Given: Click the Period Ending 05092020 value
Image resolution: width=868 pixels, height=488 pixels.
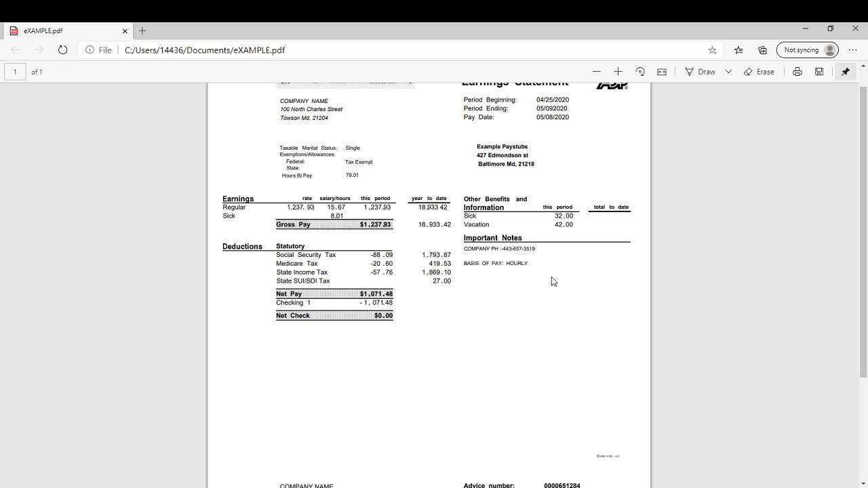Looking at the screenshot, I should [552, 108].
